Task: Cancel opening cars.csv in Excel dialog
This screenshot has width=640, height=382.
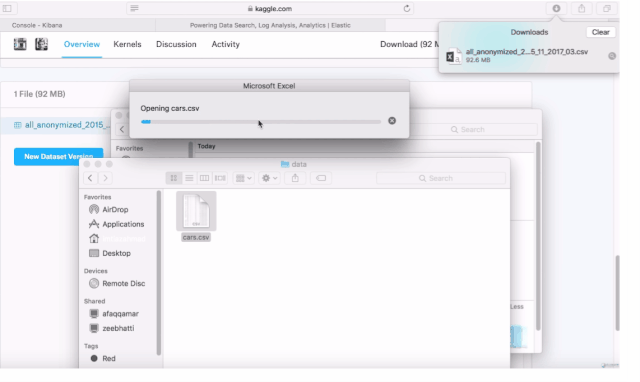Action: coord(392,121)
